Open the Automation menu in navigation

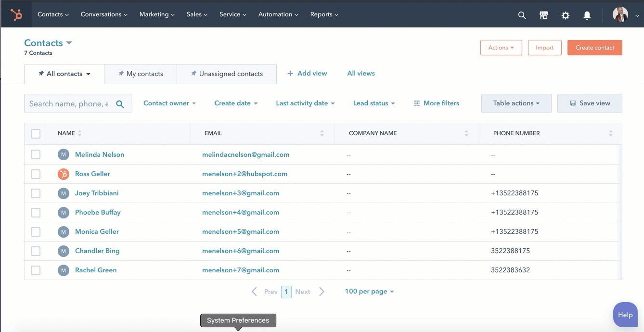[x=278, y=14]
